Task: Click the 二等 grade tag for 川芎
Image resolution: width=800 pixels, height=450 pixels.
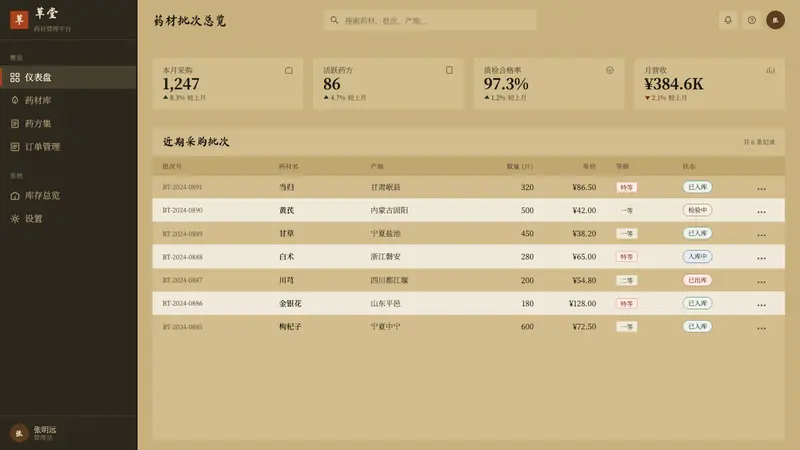Action: (626, 280)
